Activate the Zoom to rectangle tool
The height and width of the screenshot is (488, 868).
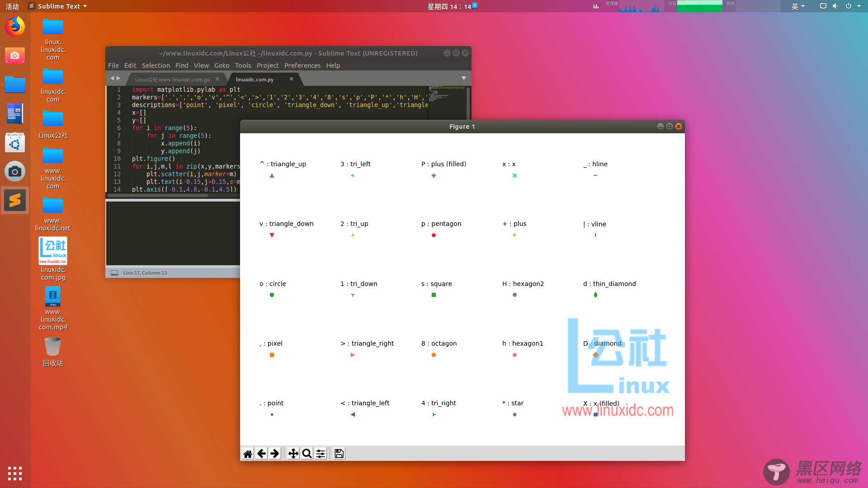(x=307, y=454)
